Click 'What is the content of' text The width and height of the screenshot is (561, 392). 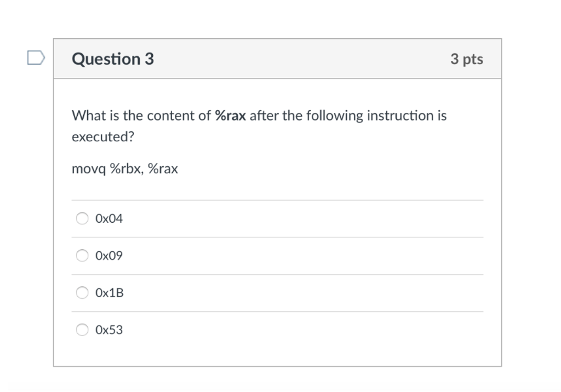(141, 116)
